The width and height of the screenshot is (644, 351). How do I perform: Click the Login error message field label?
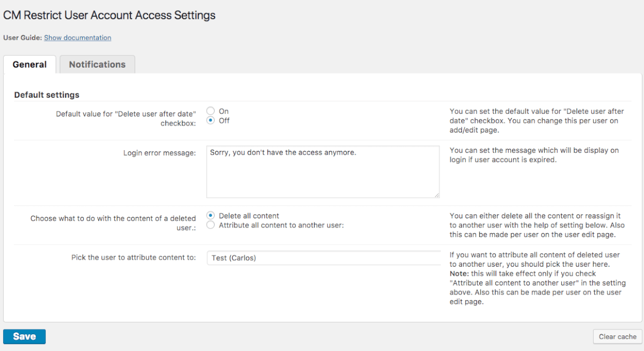pos(159,153)
